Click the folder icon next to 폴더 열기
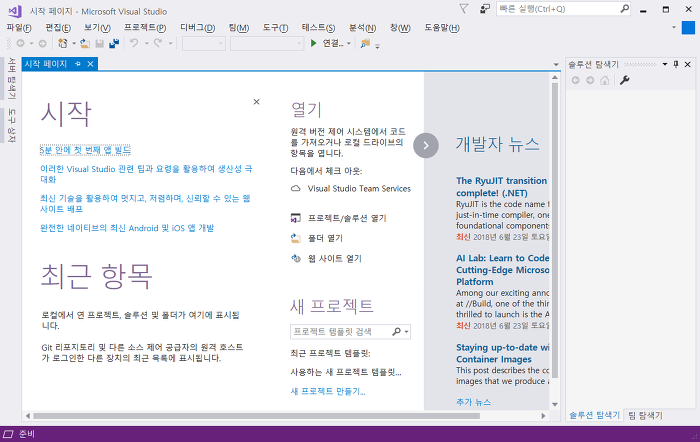The width and height of the screenshot is (700, 442). pos(296,238)
